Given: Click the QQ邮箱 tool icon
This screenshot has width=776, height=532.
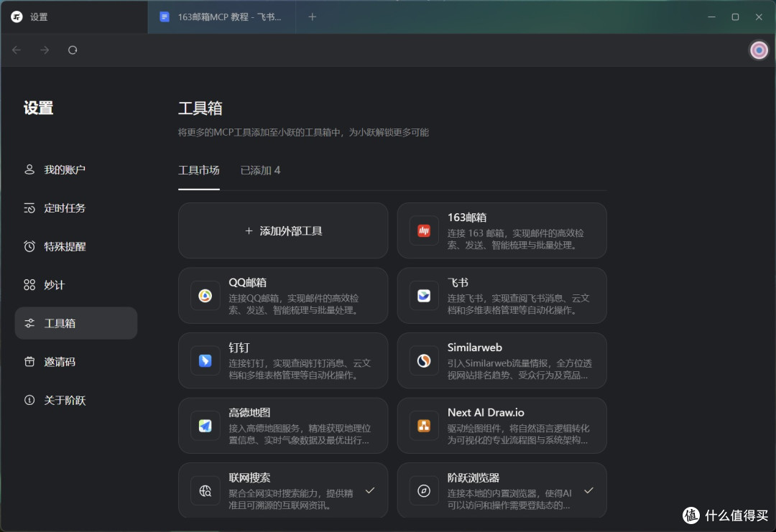Looking at the screenshot, I should [x=205, y=296].
